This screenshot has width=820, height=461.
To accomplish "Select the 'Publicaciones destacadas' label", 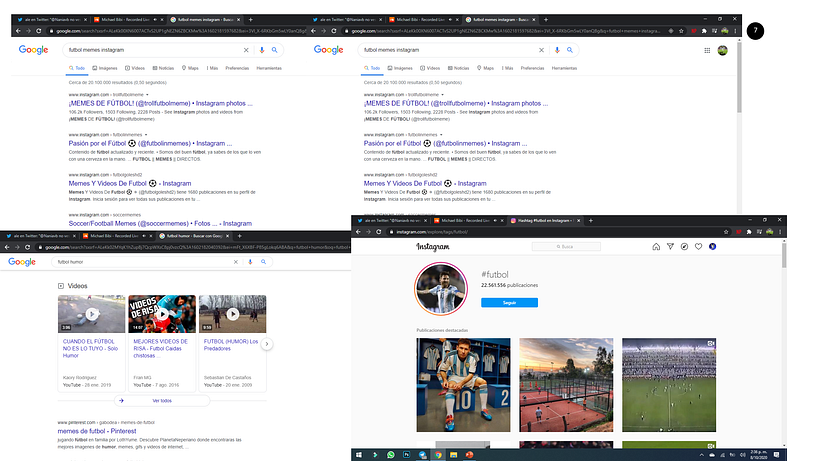I will (x=442, y=330).
